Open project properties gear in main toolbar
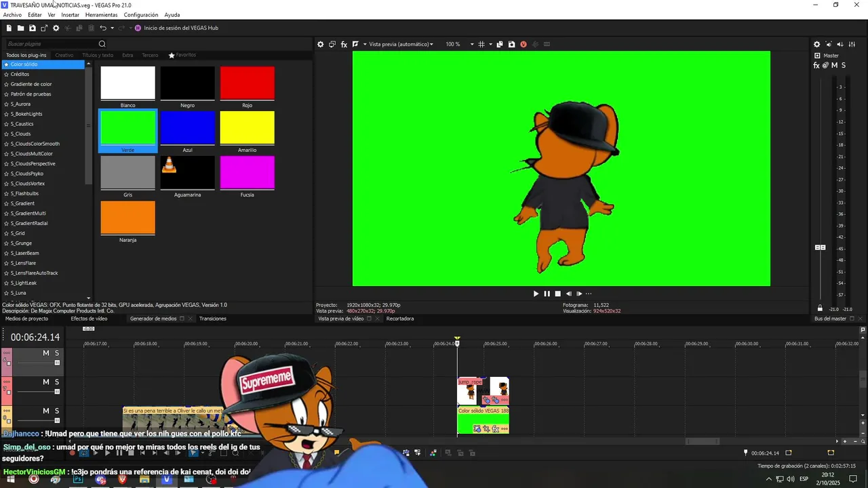 click(x=56, y=28)
